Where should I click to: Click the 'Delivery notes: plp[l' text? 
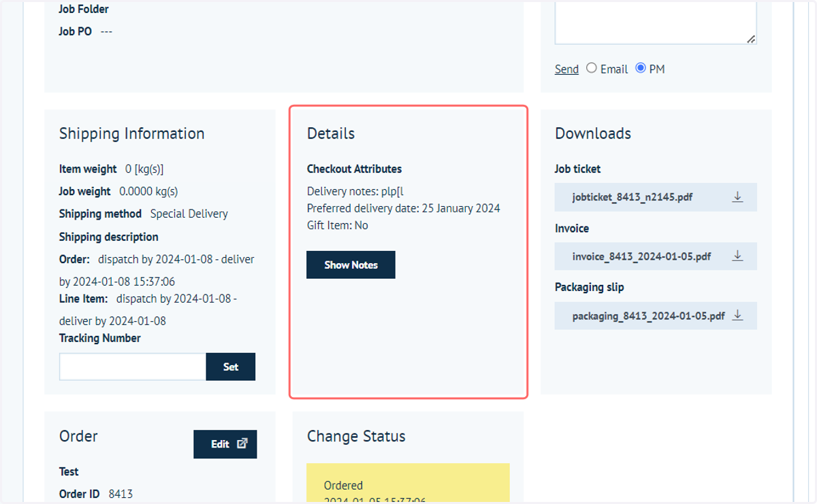pyautogui.click(x=355, y=191)
